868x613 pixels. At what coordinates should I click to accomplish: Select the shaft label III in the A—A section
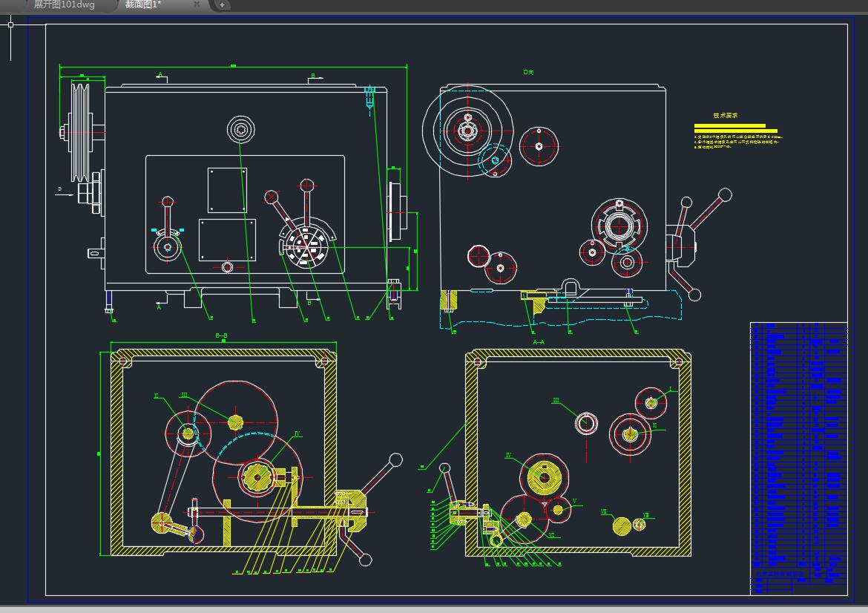coord(556,400)
